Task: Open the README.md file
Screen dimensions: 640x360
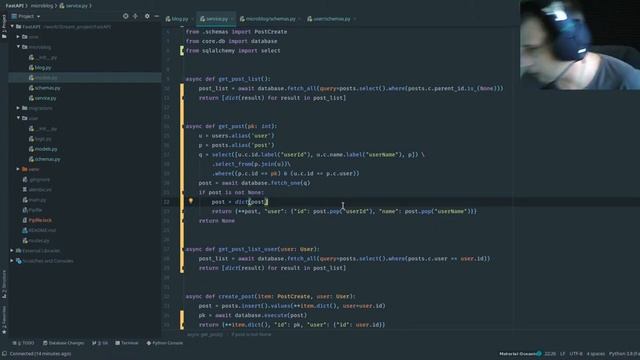Action: point(39,230)
